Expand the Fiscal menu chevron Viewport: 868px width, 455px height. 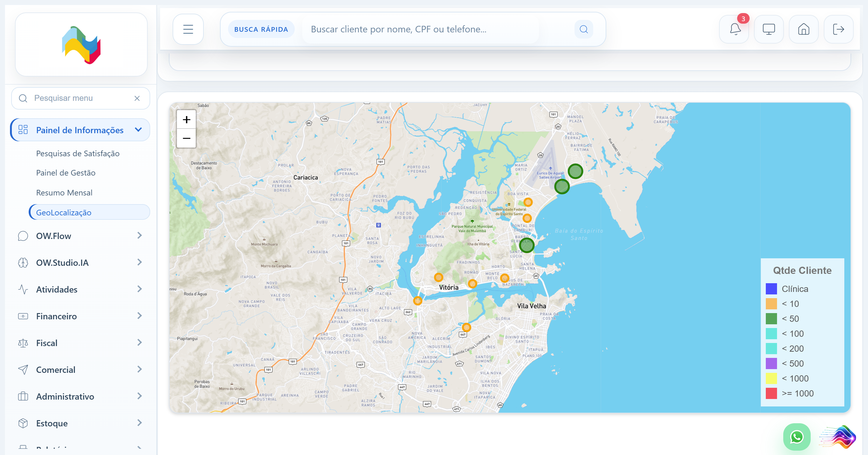pyautogui.click(x=140, y=343)
